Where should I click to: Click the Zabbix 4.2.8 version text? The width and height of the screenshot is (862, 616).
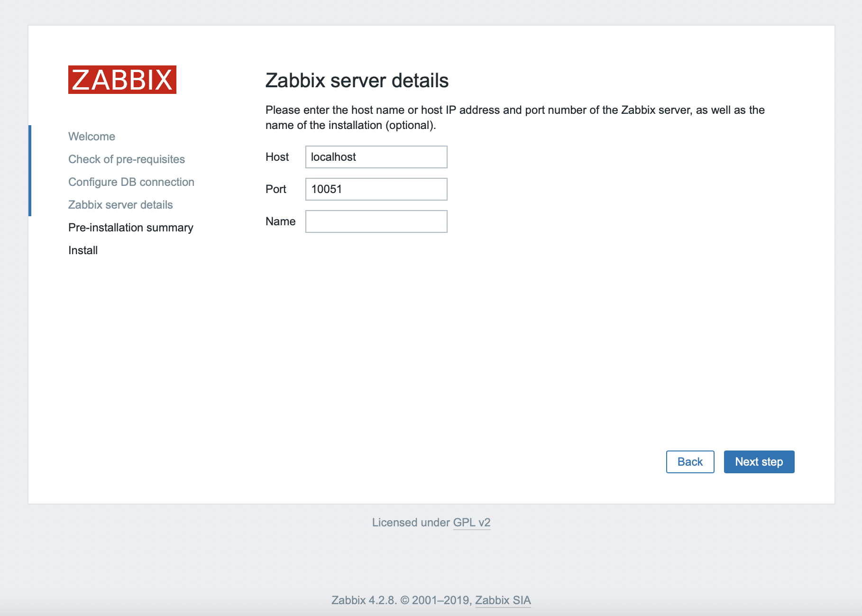click(x=364, y=600)
